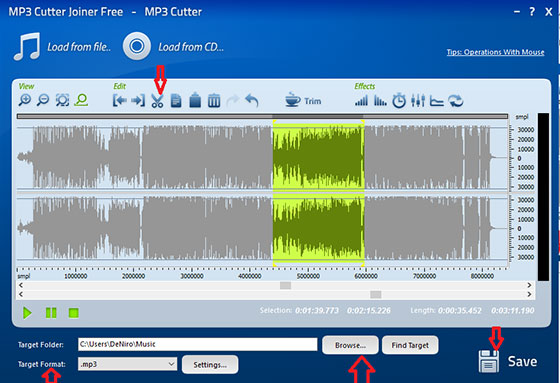The height and width of the screenshot is (383, 560).
Task: Click the total length 0:03:11.190
Action: point(513,310)
